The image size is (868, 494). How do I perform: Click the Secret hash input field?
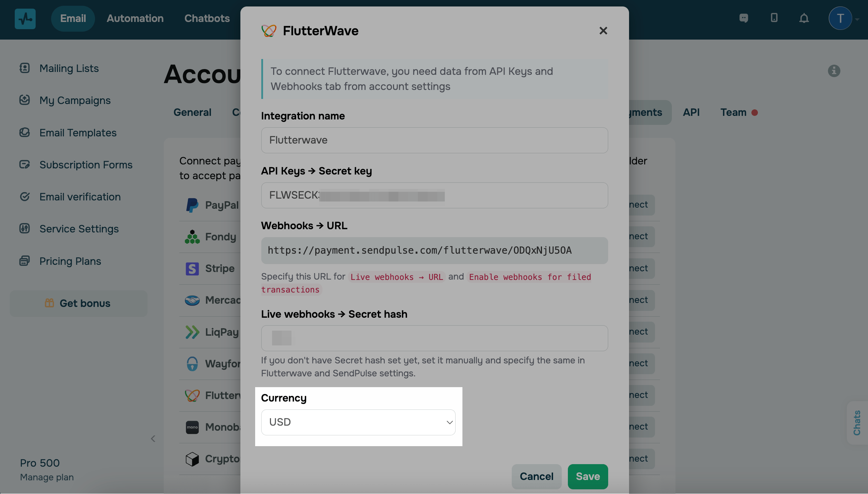click(x=434, y=338)
